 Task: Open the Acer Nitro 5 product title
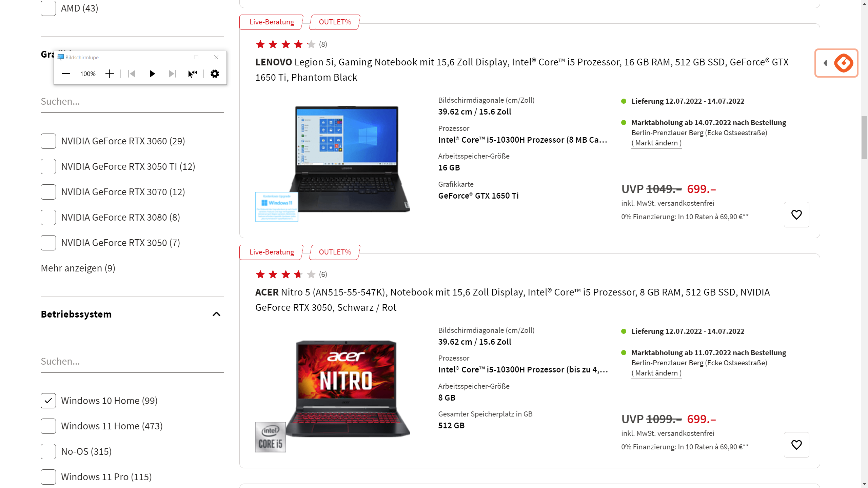point(512,300)
